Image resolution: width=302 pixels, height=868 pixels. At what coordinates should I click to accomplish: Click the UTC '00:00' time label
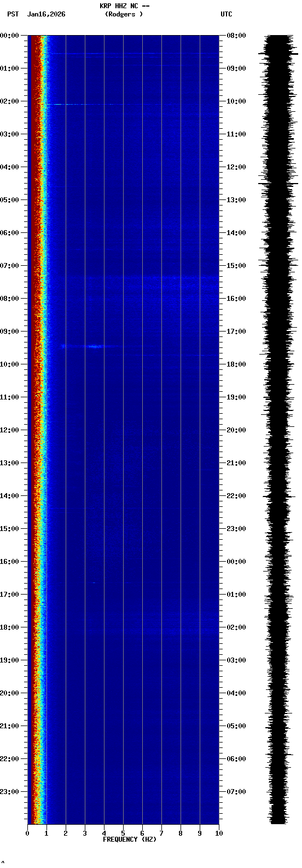point(236,562)
